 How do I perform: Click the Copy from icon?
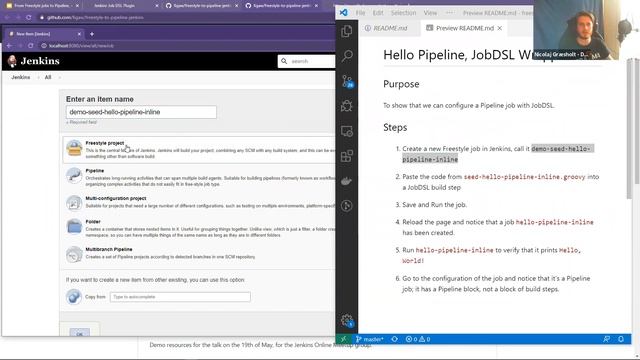tap(74, 297)
